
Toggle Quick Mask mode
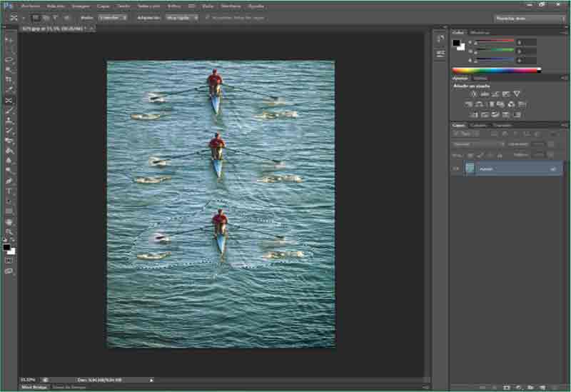click(9, 261)
